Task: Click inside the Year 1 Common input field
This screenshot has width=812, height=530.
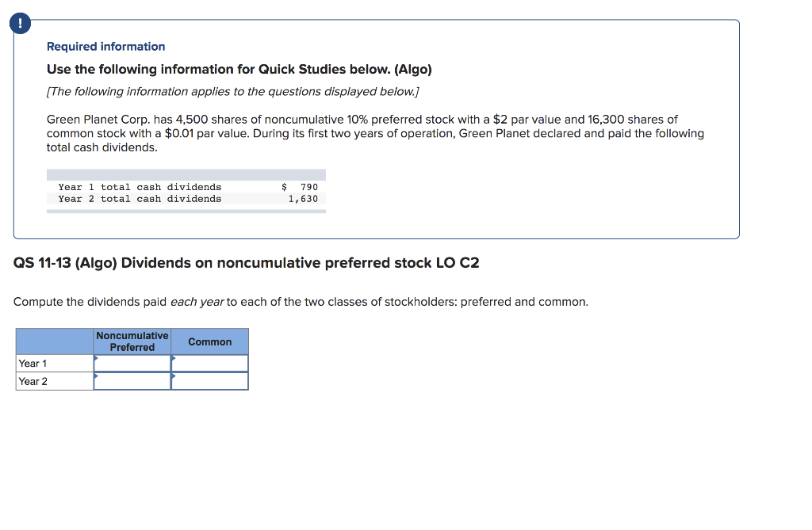Action: tap(209, 363)
